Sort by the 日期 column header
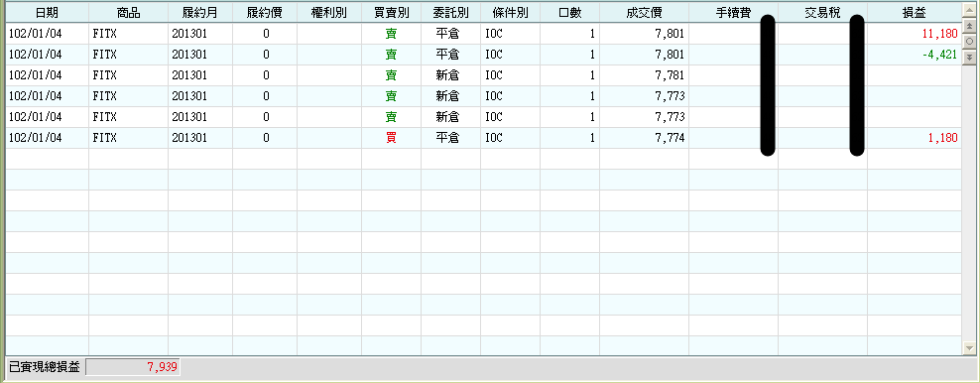 coord(48,13)
